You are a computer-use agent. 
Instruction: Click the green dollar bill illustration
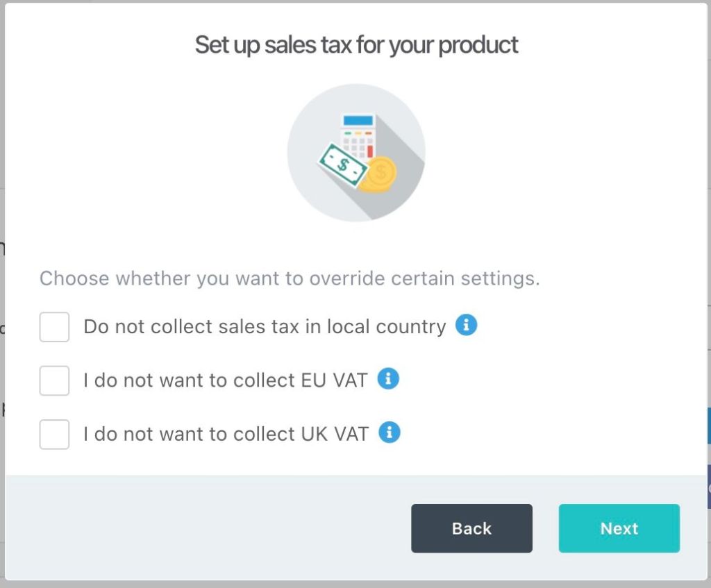pos(342,165)
